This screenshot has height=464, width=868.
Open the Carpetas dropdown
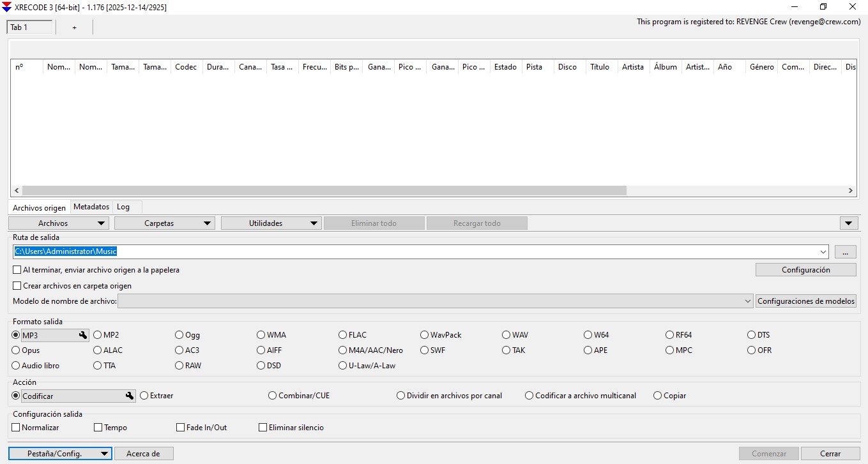[164, 223]
